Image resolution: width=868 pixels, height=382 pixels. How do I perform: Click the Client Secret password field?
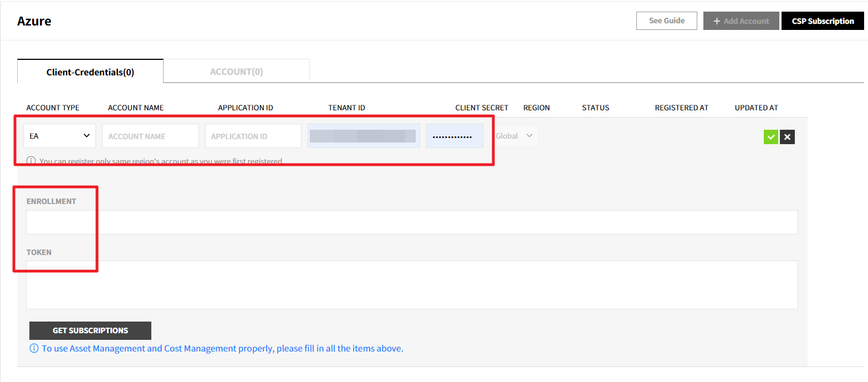pos(455,136)
